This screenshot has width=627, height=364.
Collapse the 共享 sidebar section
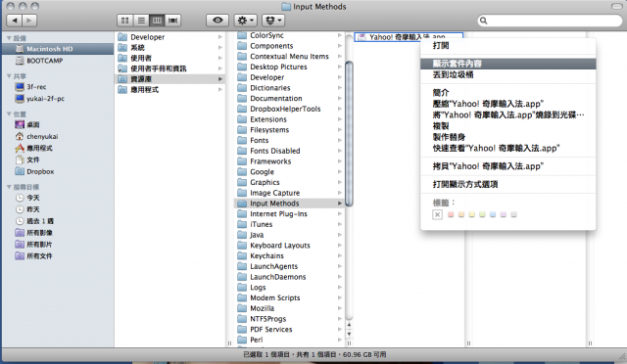tap(9, 76)
